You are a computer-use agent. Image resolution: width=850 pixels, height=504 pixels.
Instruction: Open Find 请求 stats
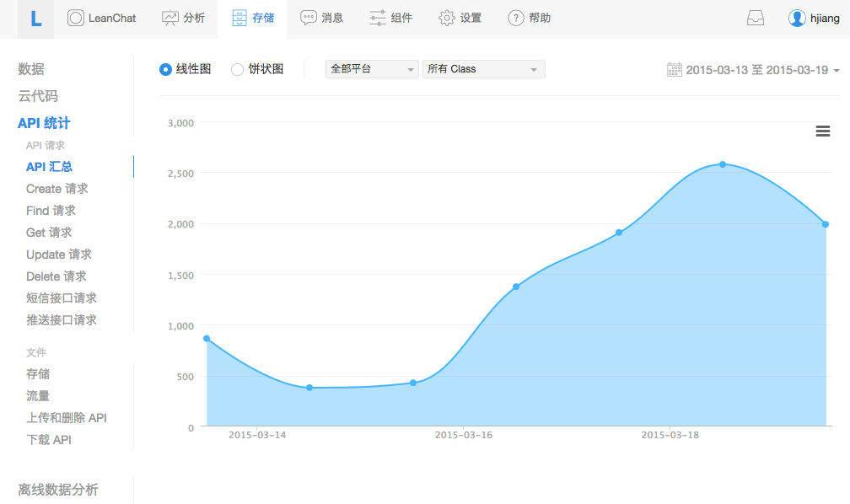point(51,210)
